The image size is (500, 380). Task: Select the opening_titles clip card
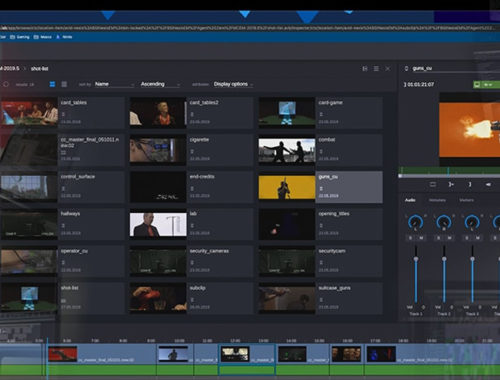(x=321, y=224)
